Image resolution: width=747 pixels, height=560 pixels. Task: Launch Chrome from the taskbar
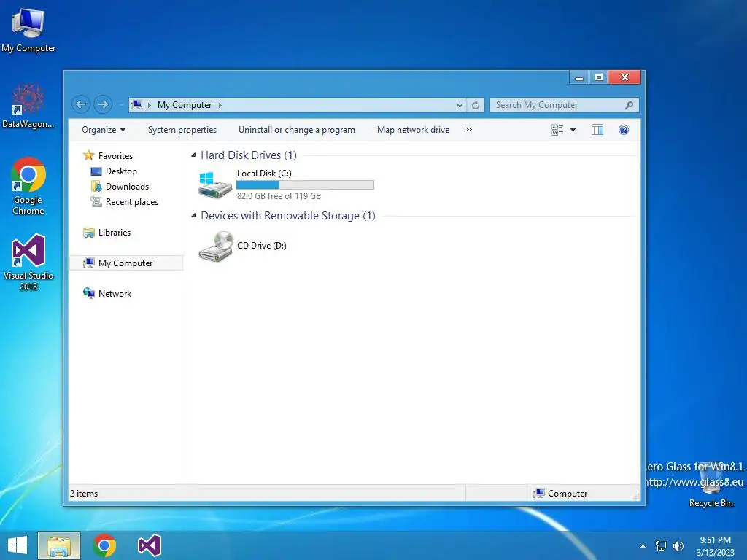[104, 545]
